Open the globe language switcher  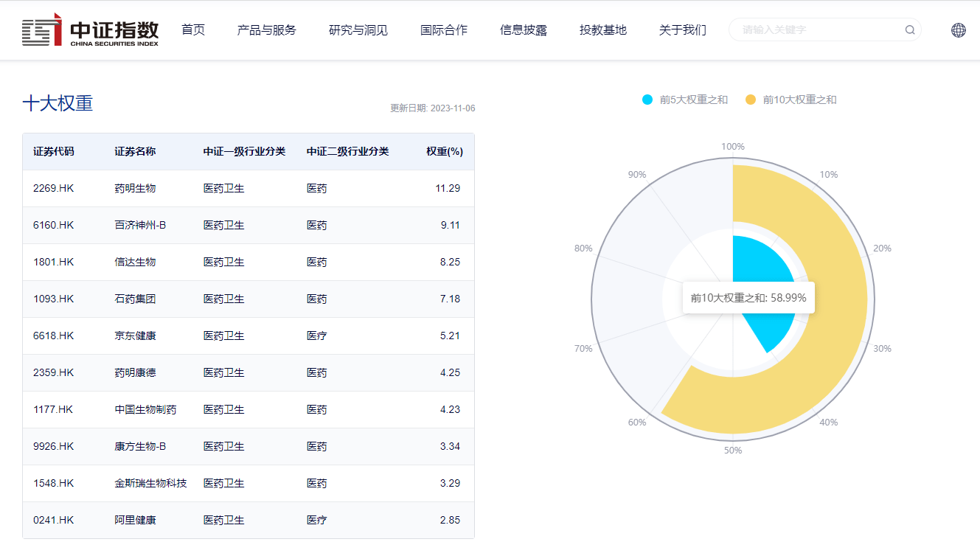(958, 30)
